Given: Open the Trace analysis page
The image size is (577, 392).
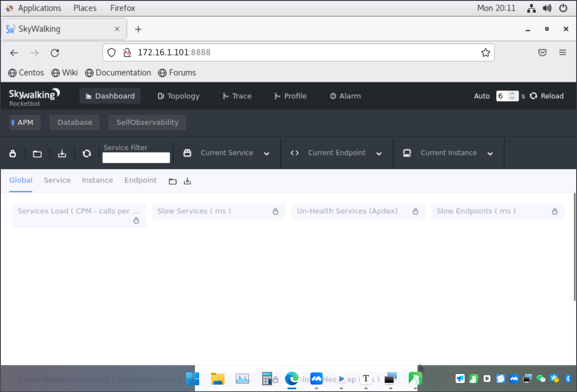Looking at the screenshot, I should click(237, 96).
